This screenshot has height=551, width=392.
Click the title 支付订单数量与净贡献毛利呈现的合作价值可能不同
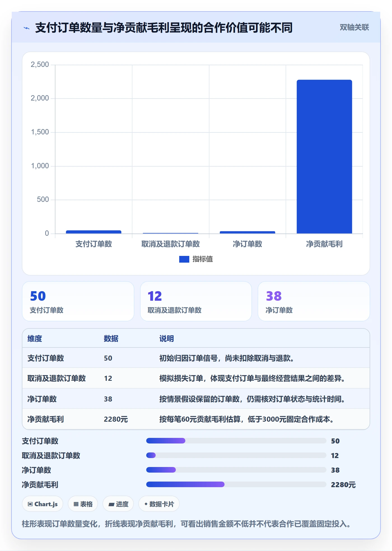(x=164, y=28)
